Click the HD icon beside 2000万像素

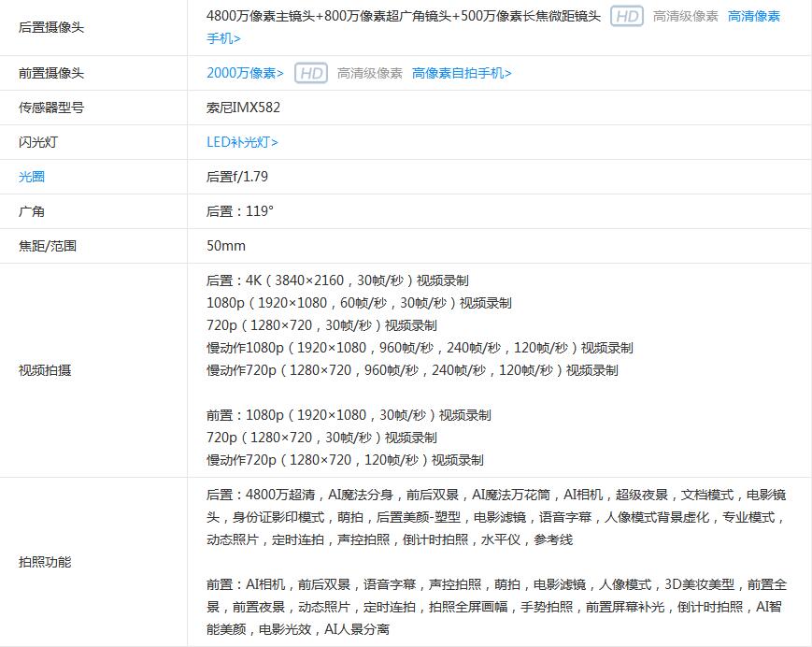pos(311,73)
